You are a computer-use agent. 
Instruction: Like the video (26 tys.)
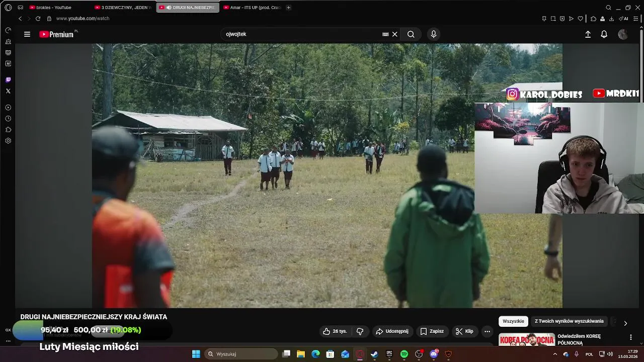click(x=335, y=331)
